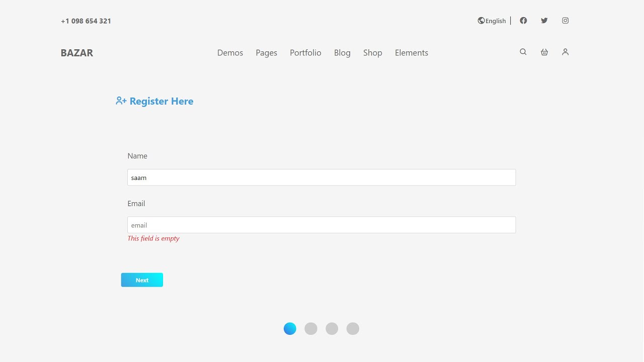The height and width of the screenshot is (362, 644).
Task: Open the user account icon
Action: 566,52
